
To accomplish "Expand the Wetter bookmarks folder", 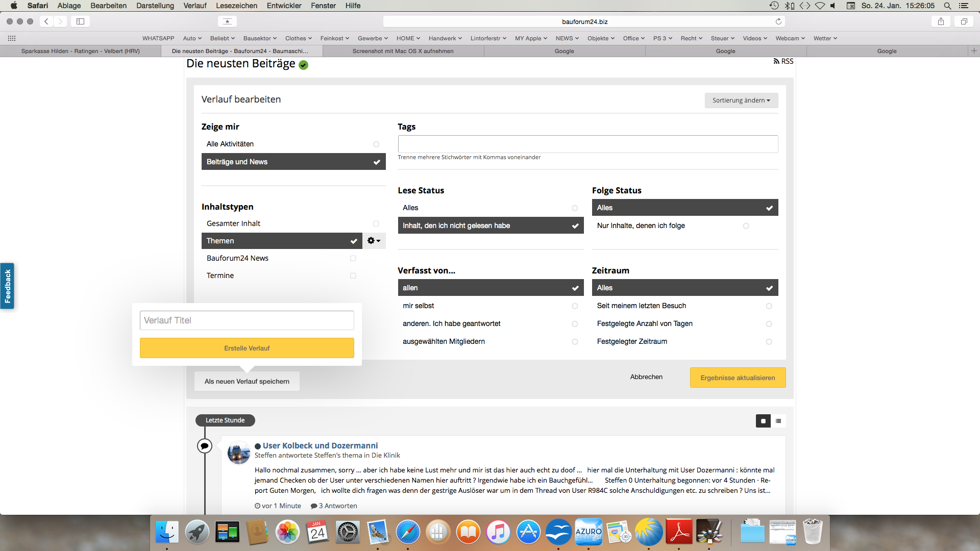I will tap(825, 38).
